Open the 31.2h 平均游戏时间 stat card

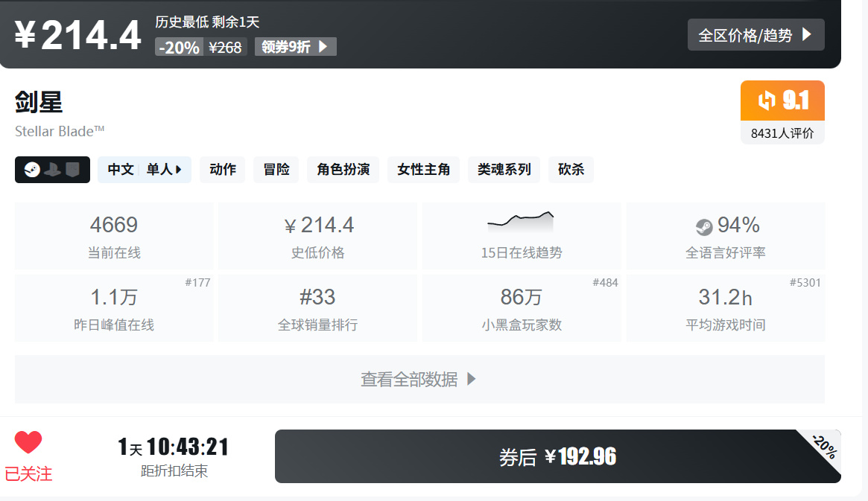click(x=725, y=308)
